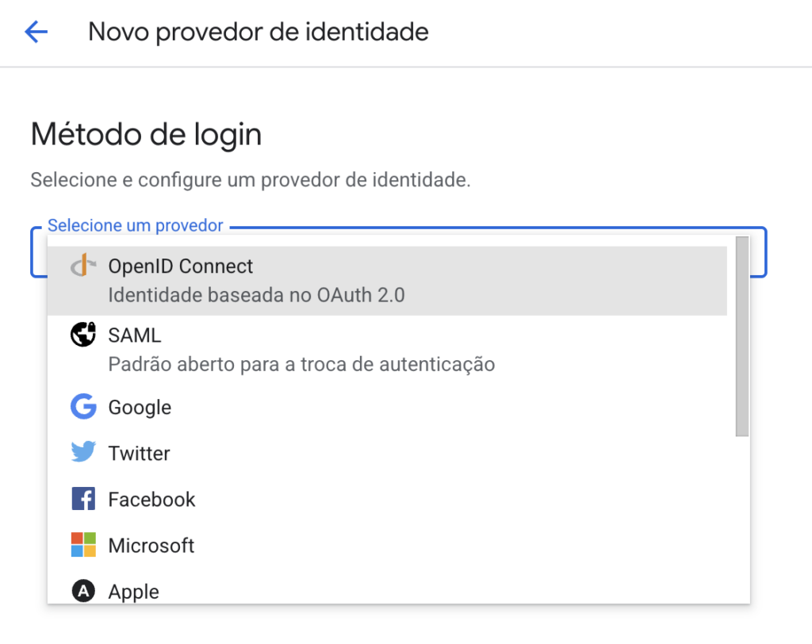Choose Apple from the provider list
Screen dimensions: 812x644
click(134, 592)
